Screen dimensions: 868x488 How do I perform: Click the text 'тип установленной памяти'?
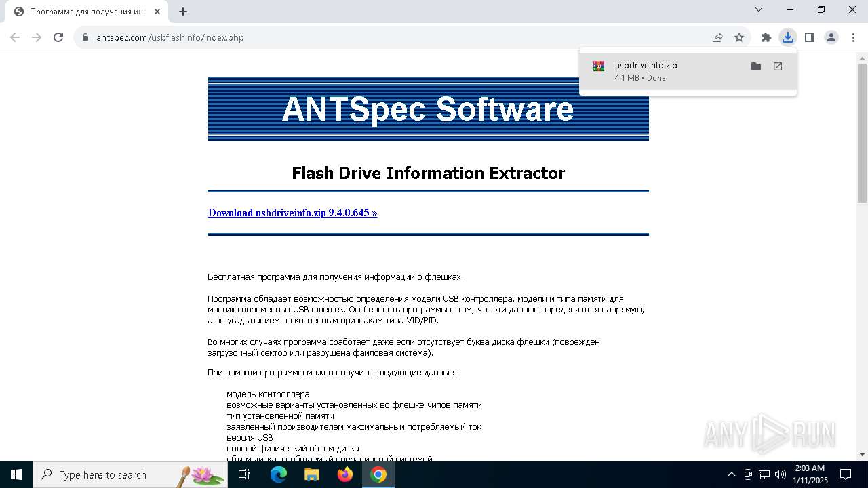point(280,416)
